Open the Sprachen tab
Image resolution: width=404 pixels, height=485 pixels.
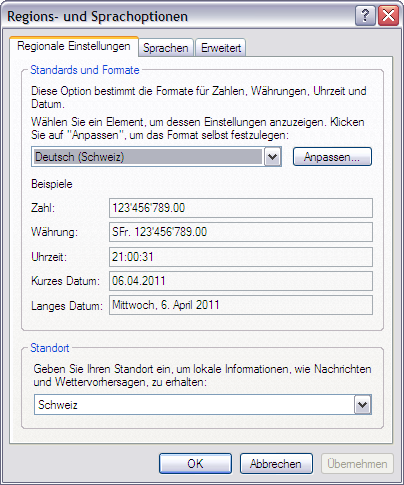coord(166,48)
